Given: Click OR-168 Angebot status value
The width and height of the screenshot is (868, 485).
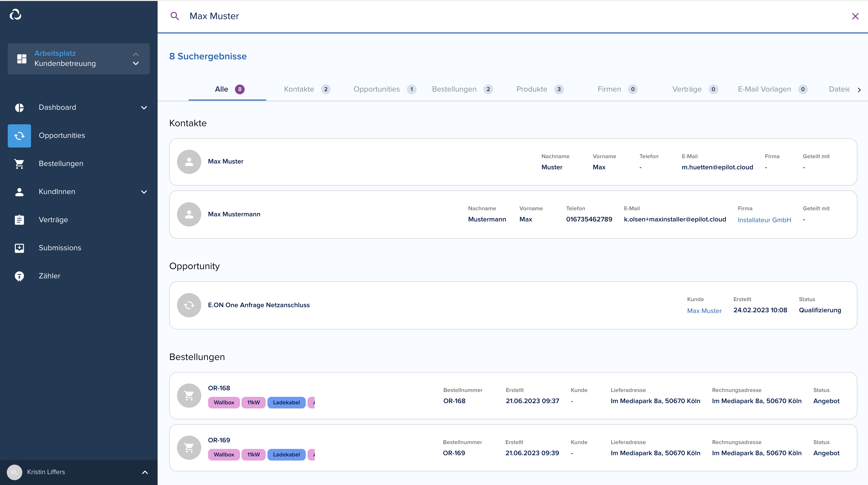Looking at the screenshot, I should coord(826,401).
